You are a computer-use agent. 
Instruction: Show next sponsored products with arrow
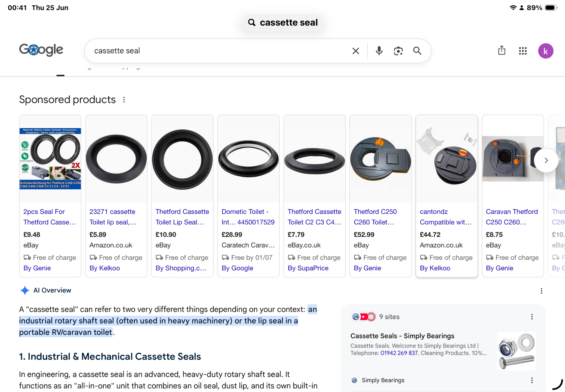(546, 160)
